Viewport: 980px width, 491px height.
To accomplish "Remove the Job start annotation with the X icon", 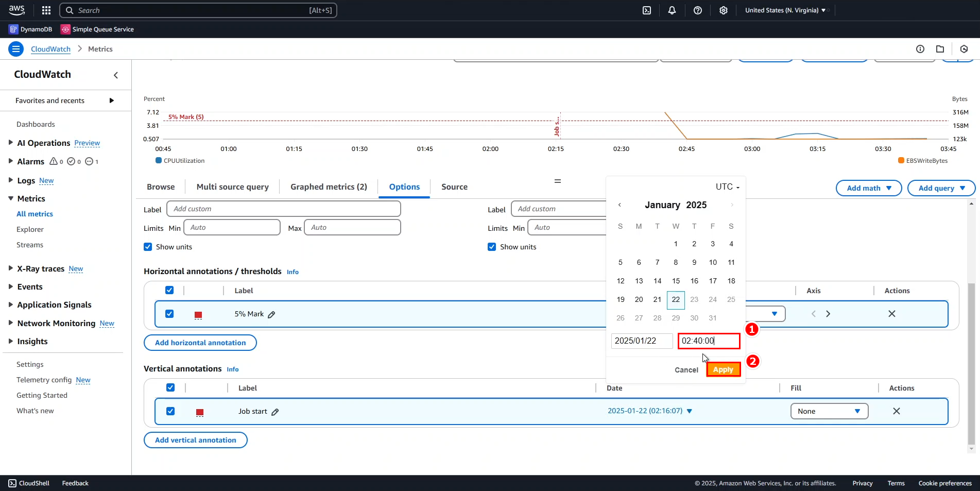I will [896, 411].
